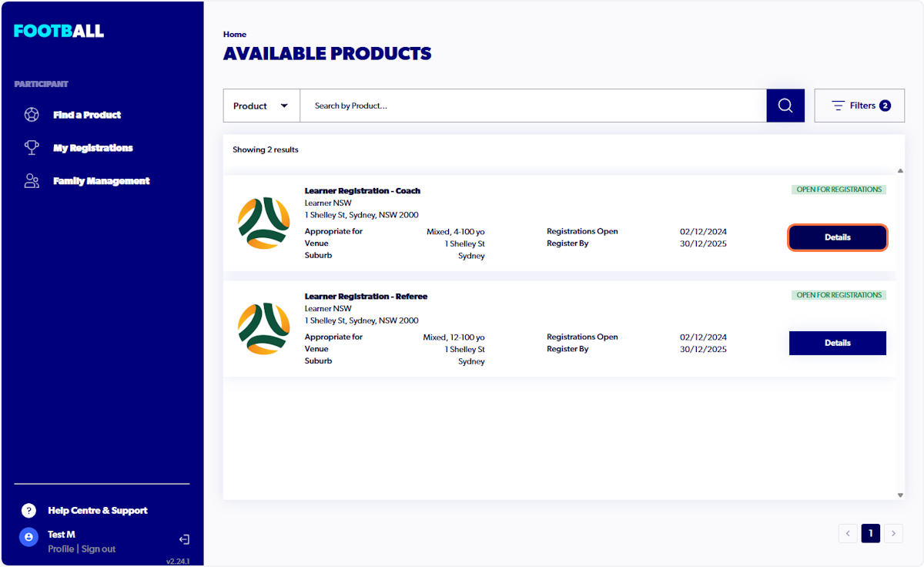Click OPEN FOR REGISTRATIONS badge on Referee card
The height and width of the screenshot is (567, 924).
click(x=839, y=295)
